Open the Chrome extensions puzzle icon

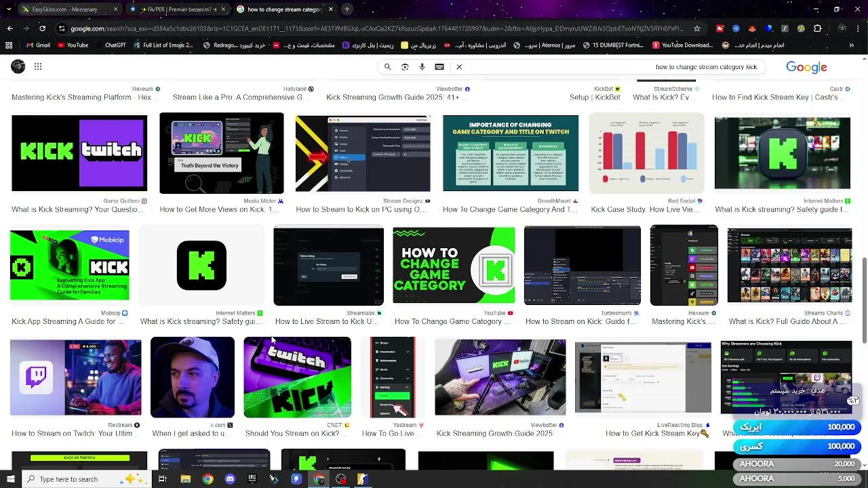[x=817, y=28]
